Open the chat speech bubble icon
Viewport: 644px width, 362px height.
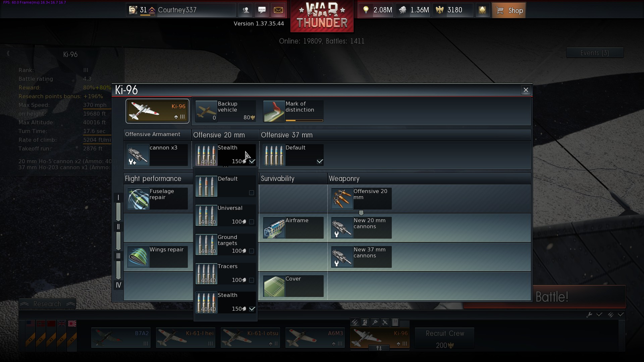coord(262,10)
